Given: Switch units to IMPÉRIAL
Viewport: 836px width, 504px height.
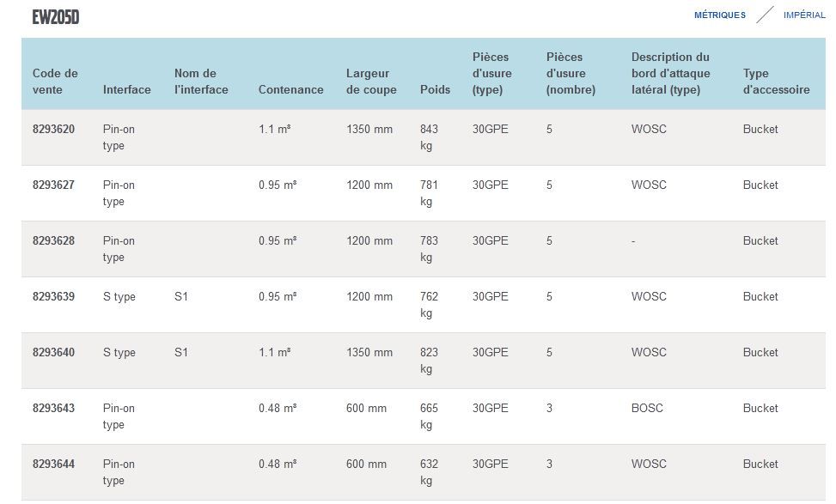Looking at the screenshot, I should (804, 15).
